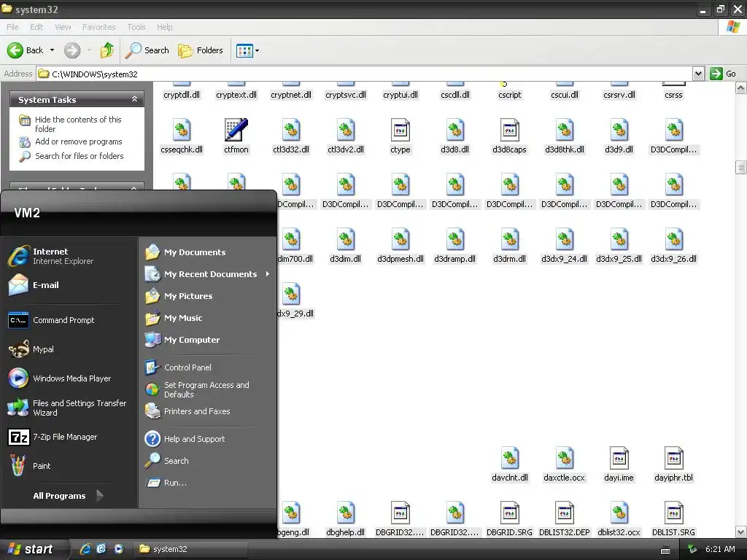Click the Go button
Viewport: 747px width, 560px height.
(x=723, y=74)
